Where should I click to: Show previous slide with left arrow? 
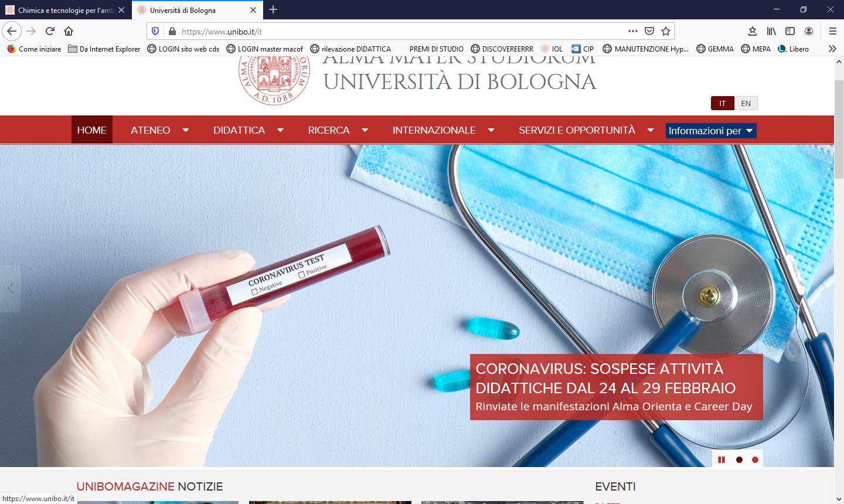coord(11,288)
